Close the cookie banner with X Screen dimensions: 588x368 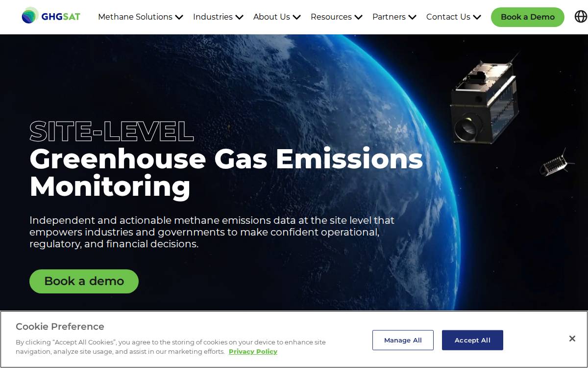pyautogui.click(x=572, y=339)
